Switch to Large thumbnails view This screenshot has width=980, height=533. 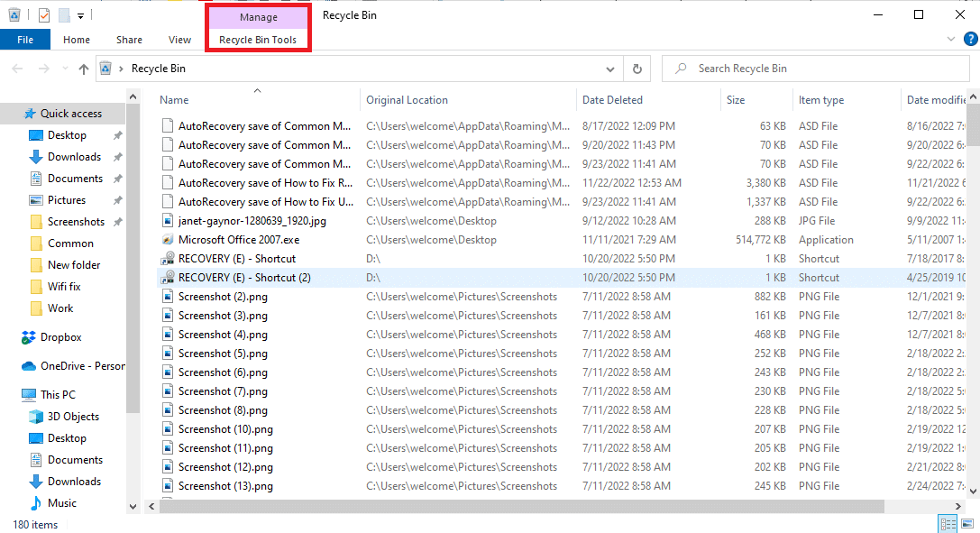pos(967,523)
